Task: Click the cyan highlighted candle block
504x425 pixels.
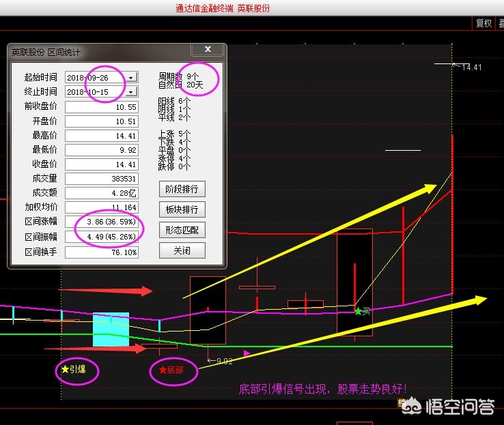Action: 111,329
